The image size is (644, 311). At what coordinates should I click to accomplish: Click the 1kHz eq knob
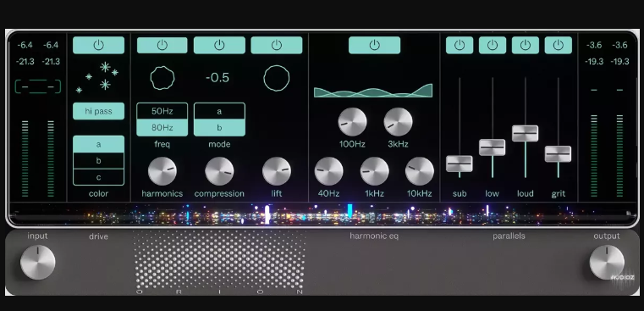(x=375, y=171)
